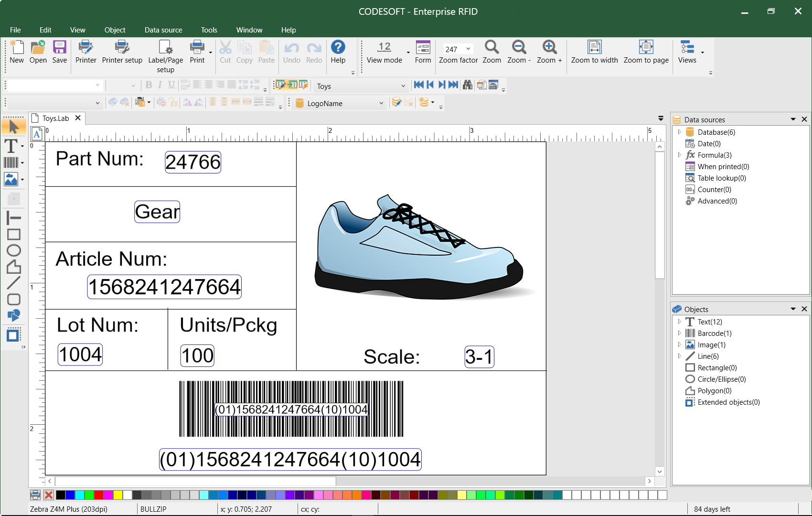Viewport: 812px width, 516px height.
Task: Open the Data source menu
Action: [x=163, y=30]
